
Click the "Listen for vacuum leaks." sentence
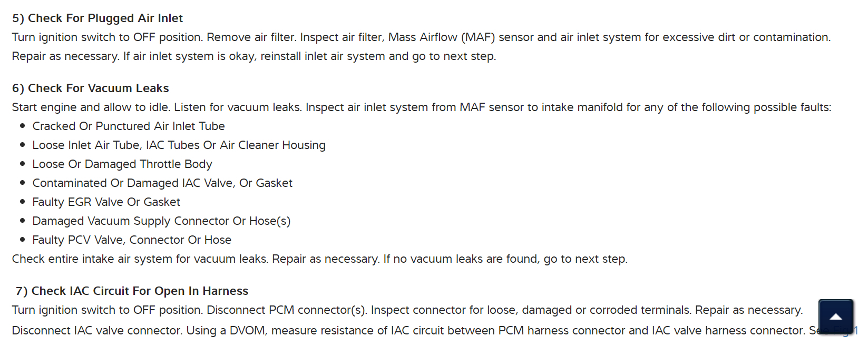238,107
